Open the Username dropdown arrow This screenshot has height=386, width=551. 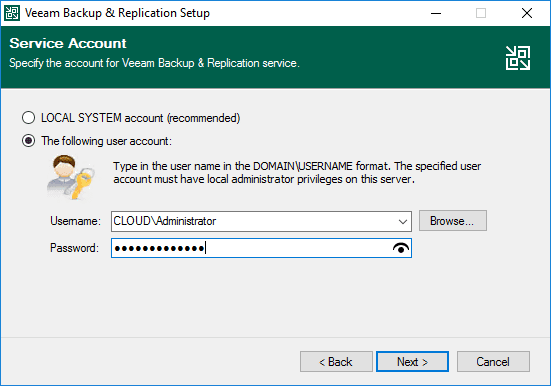coord(403,221)
